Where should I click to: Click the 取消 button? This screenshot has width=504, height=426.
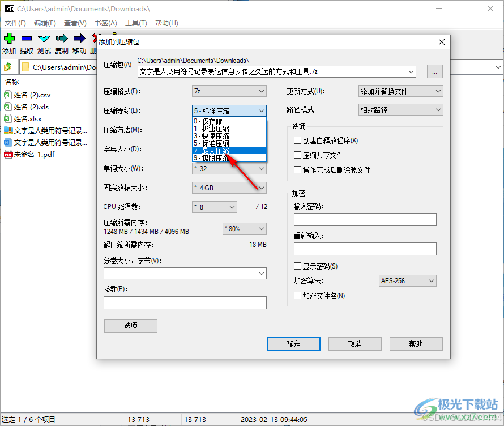click(355, 344)
